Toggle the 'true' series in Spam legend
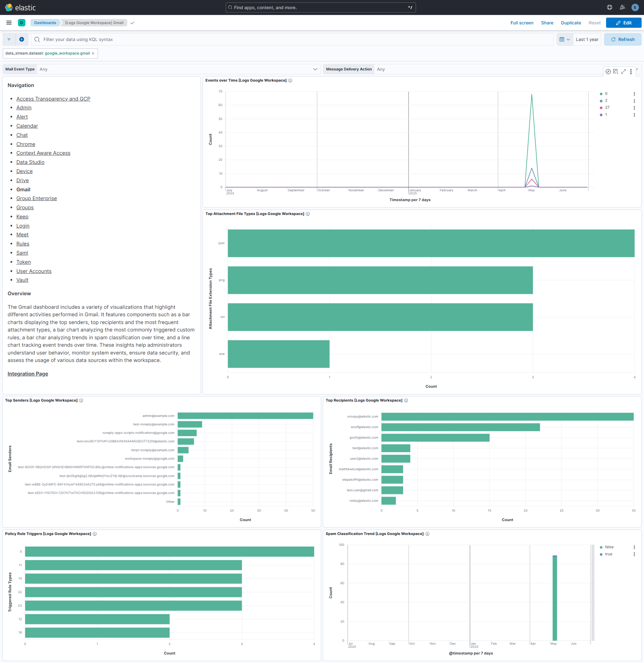644x663 pixels. coord(608,554)
